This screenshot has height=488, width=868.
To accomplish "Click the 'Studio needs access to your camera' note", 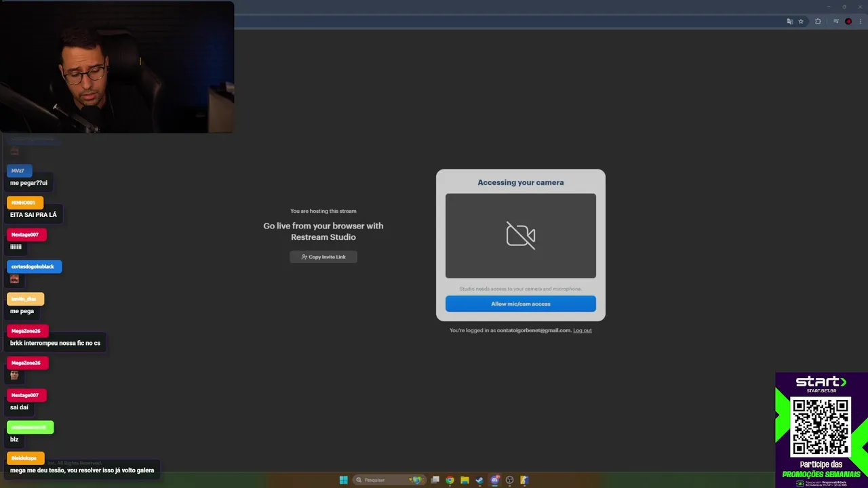I will pos(520,289).
